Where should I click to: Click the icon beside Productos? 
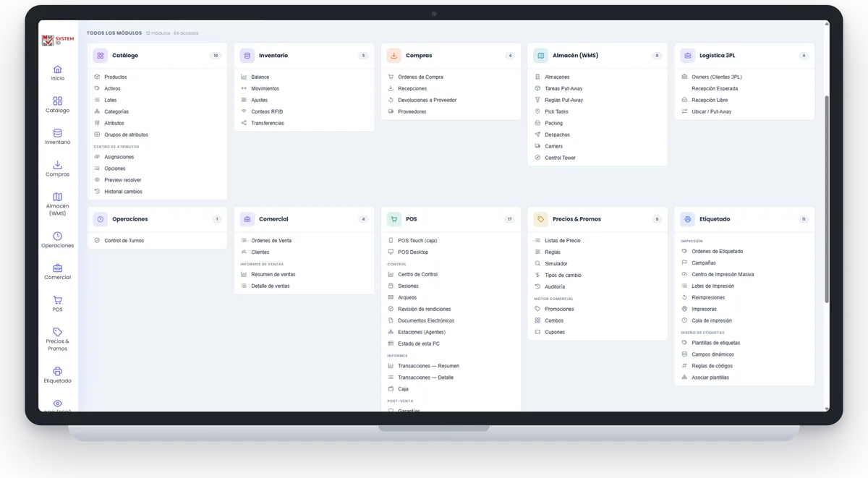[97, 77]
